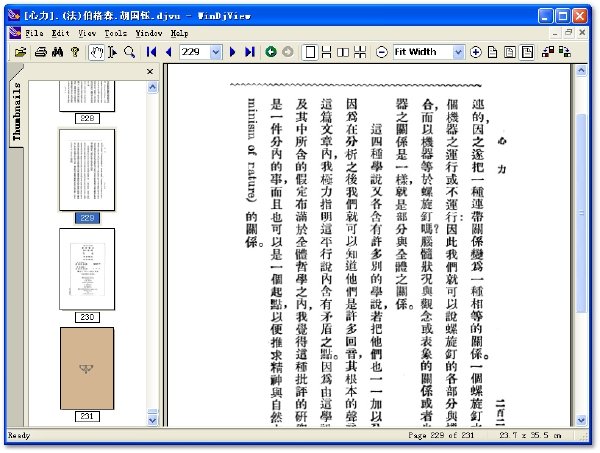Click the fit width zoom icon

click(x=527, y=52)
